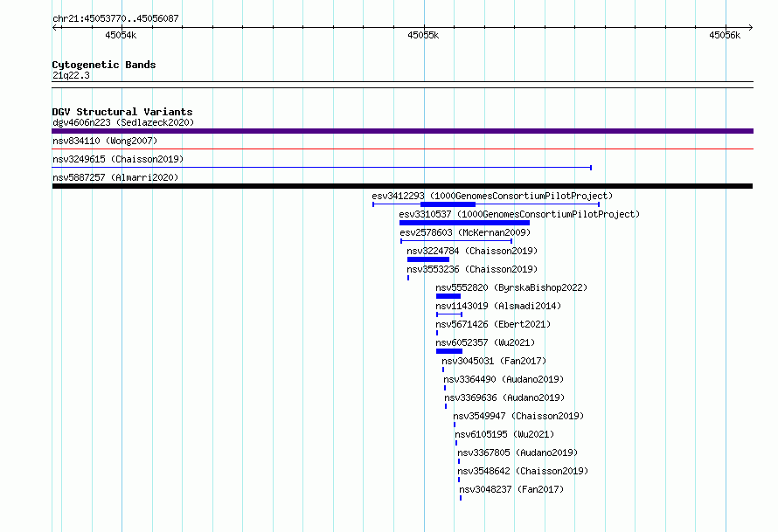Open variant nsv3224784 (Chaisson2019) label
778x532 pixels.
(472, 251)
